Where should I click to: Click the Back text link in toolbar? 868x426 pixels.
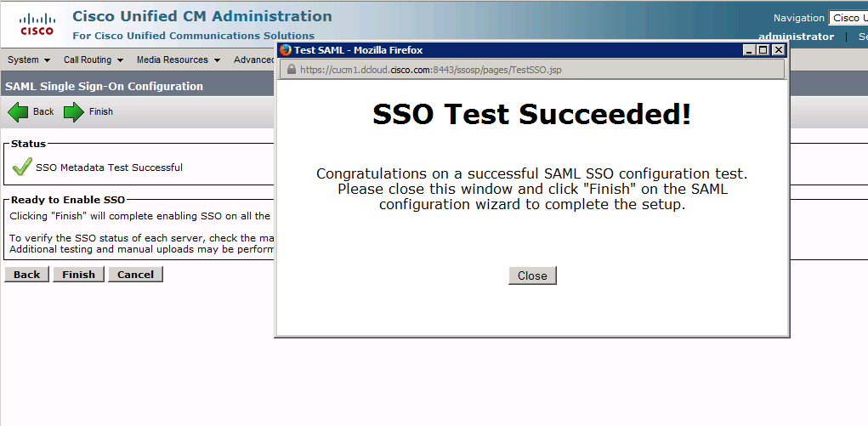[x=43, y=111]
